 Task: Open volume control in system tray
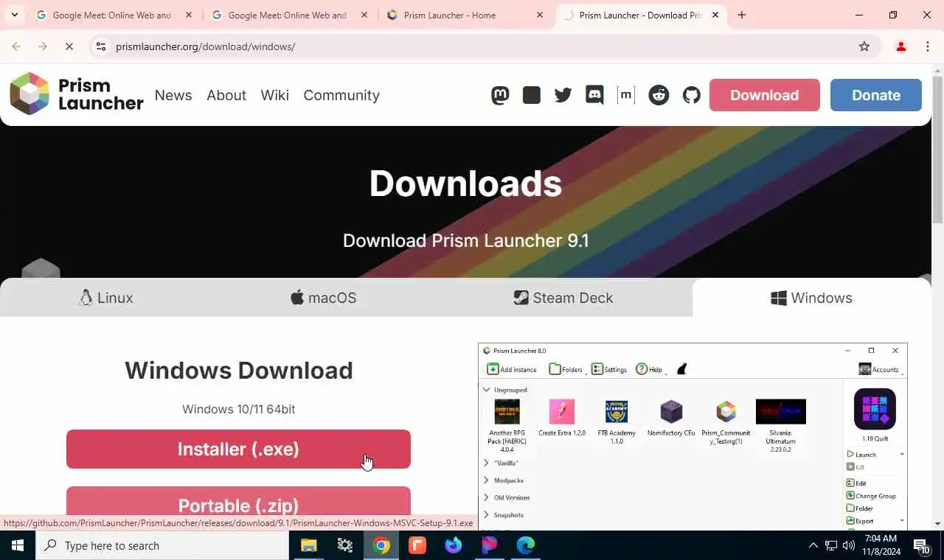tap(849, 545)
